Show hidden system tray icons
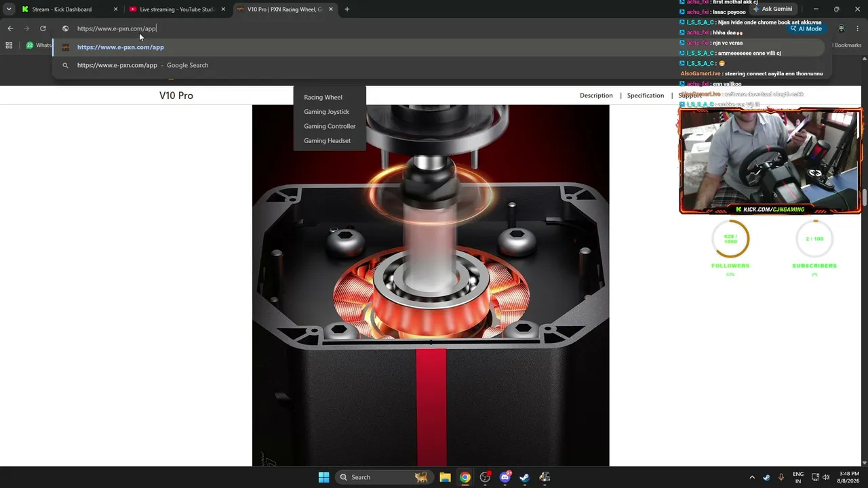 751,477
